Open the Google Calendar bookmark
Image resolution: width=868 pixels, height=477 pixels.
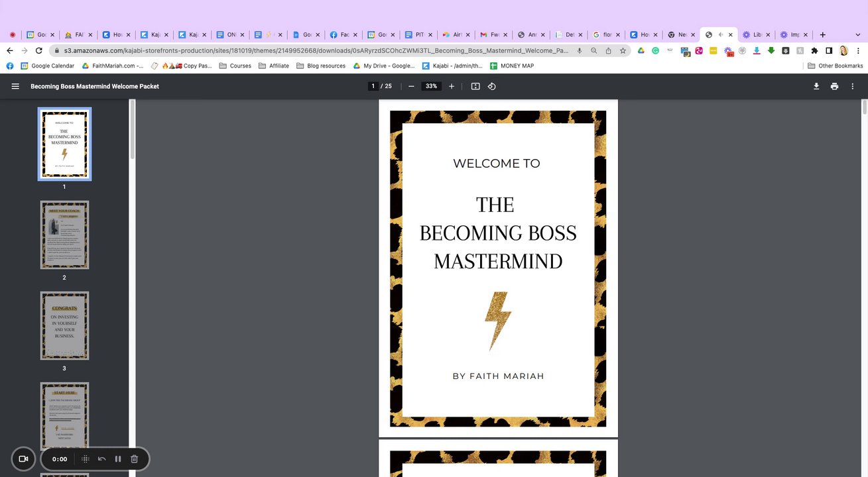click(x=47, y=66)
